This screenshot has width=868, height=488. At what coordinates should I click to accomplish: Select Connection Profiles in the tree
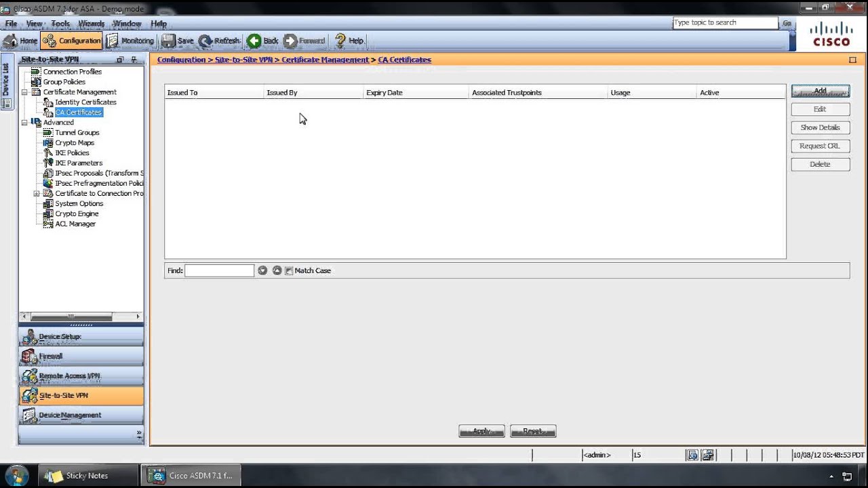[x=72, y=72]
